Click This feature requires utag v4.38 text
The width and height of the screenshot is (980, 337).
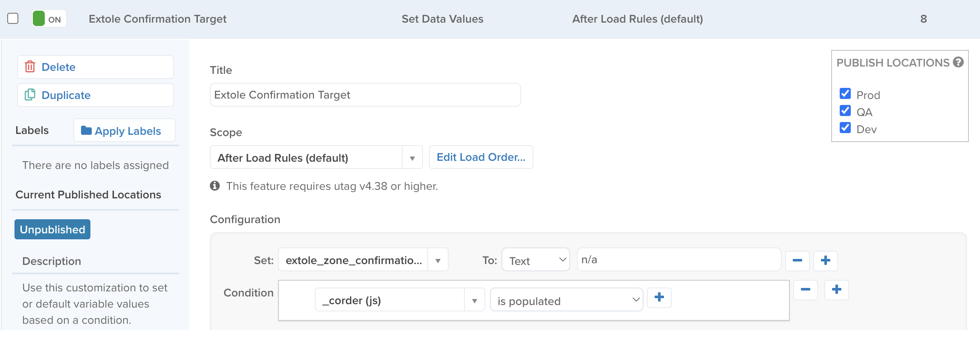pyautogui.click(x=332, y=186)
